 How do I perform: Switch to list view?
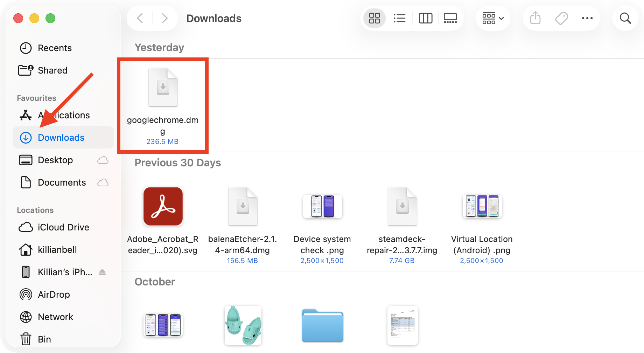pyautogui.click(x=399, y=18)
